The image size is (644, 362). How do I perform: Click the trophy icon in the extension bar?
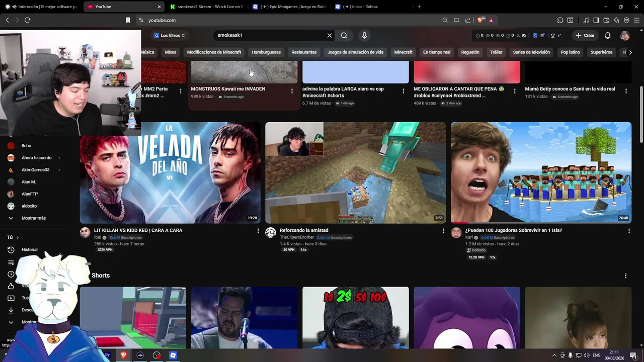tap(553, 36)
